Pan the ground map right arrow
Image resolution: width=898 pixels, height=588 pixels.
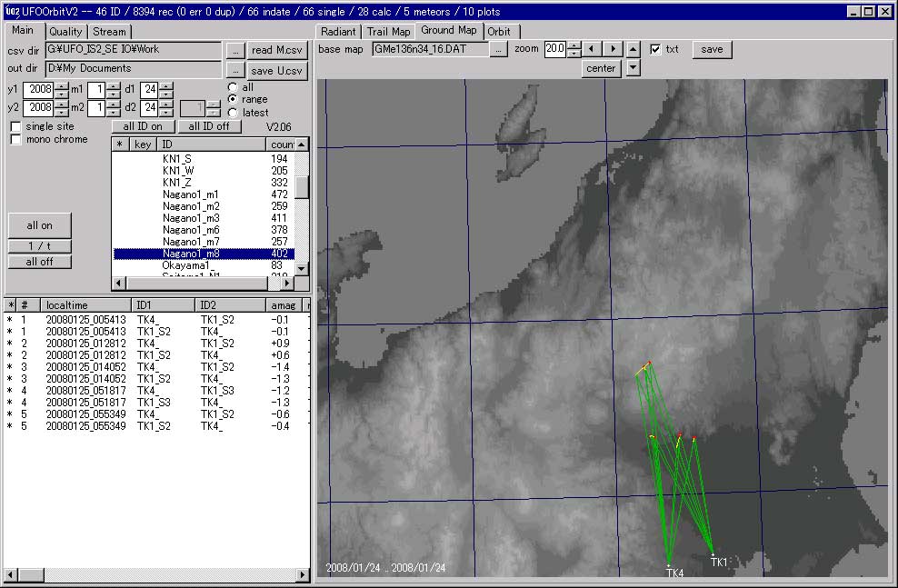(x=614, y=49)
